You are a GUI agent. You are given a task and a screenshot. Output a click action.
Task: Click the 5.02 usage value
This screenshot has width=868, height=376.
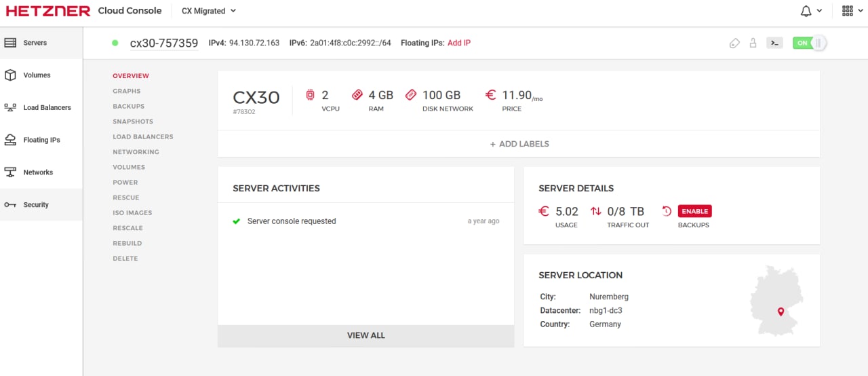(567, 211)
